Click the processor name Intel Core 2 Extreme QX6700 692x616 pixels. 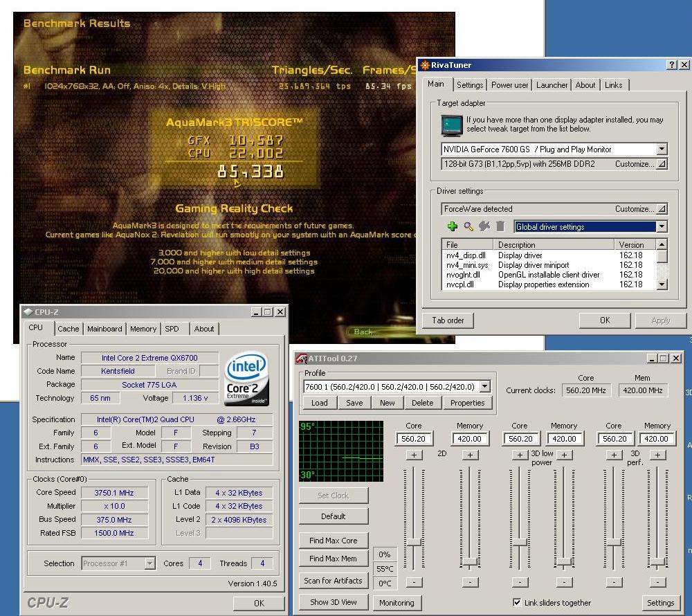click(149, 358)
